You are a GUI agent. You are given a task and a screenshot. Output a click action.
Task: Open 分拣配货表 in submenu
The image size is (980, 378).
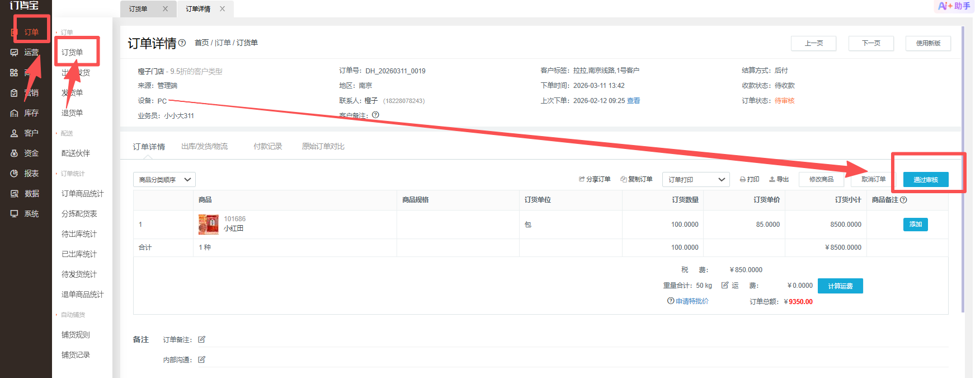tap(79, 214)
